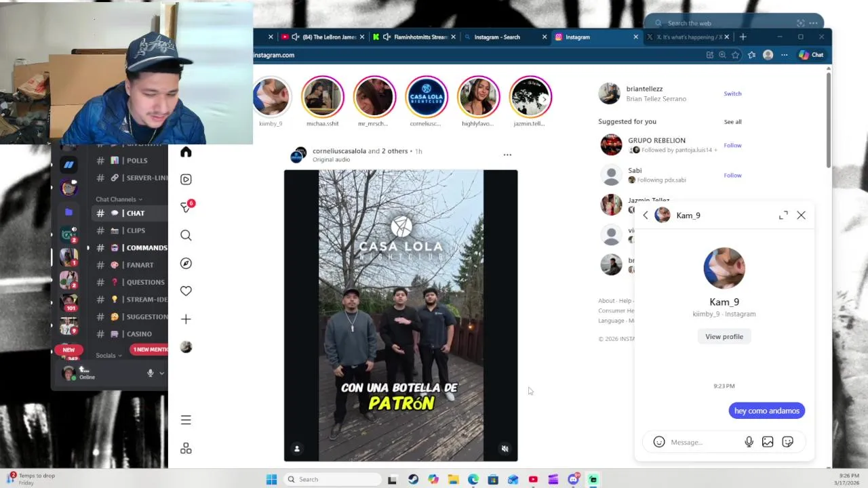
Task: Open Instagram search magnifier in sidebar
Action: 186,235
